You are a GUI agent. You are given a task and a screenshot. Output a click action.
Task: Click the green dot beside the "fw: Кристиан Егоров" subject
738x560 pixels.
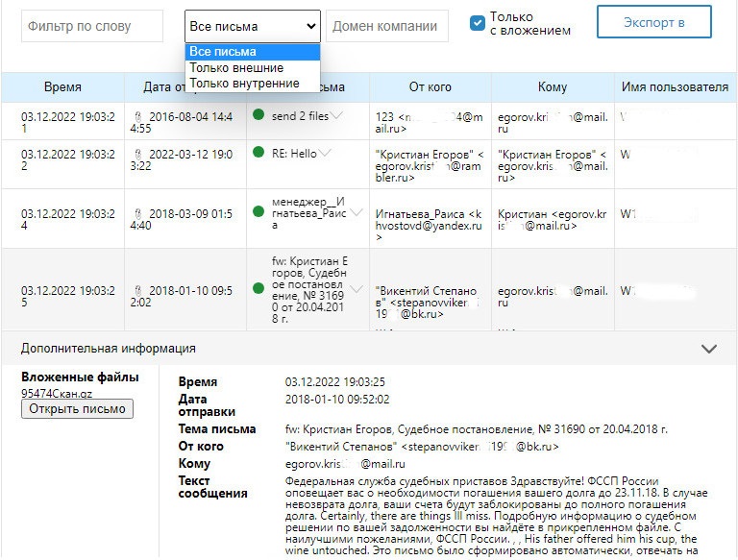pyautogui.click(x=258, y=288)
